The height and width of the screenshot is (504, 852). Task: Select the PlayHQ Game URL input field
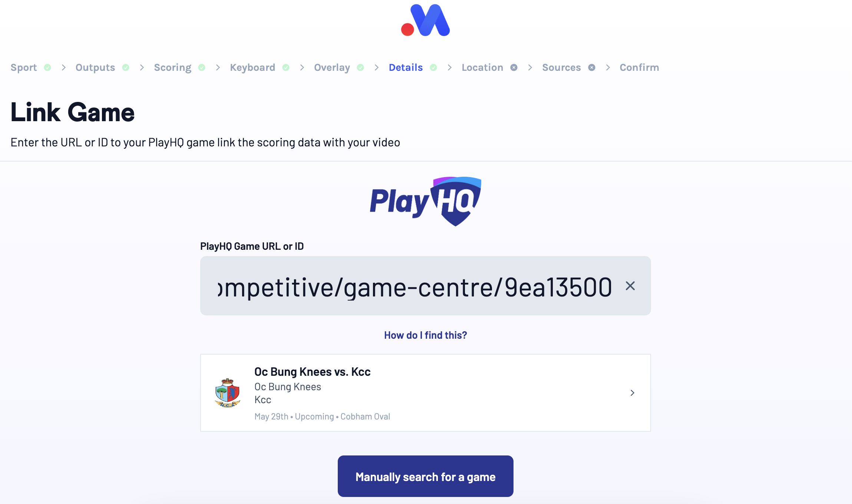click(425, 286)
